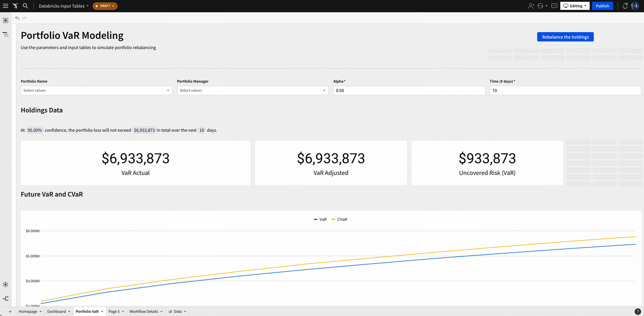
Task: Open the document outline sidebar icon
Action: (6, 34)
